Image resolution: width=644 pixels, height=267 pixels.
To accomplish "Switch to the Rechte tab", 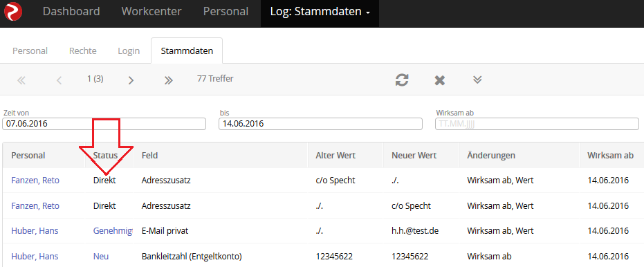I will pyautogui.click(x=82, y=51).
